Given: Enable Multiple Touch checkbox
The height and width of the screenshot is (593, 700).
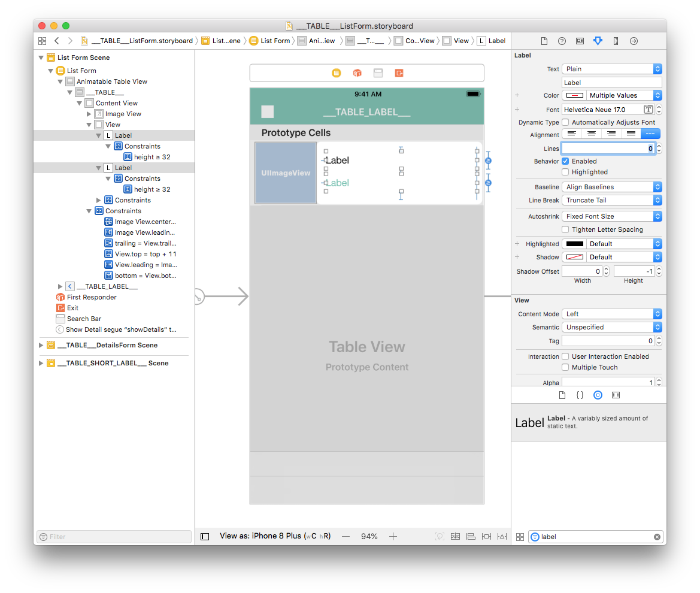Looking at the screenshot, I should [x=565, y=367].
